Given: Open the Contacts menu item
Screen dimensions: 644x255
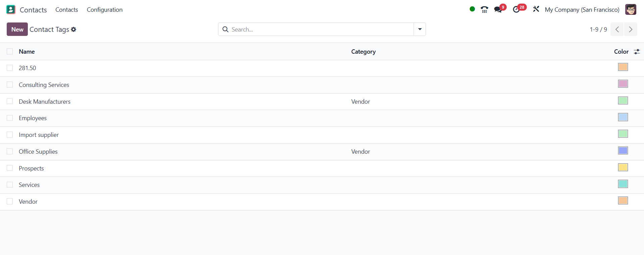Looking at the screenshot, I should pyautogui.click(x=67, y=10).
